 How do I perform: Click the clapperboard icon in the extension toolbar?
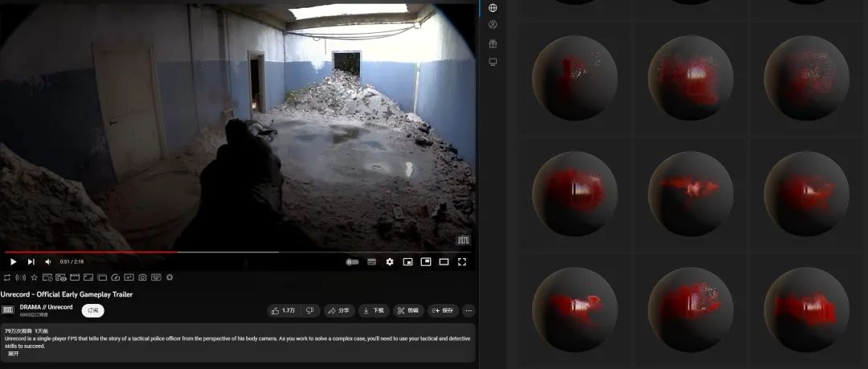(x=75, y=277)
